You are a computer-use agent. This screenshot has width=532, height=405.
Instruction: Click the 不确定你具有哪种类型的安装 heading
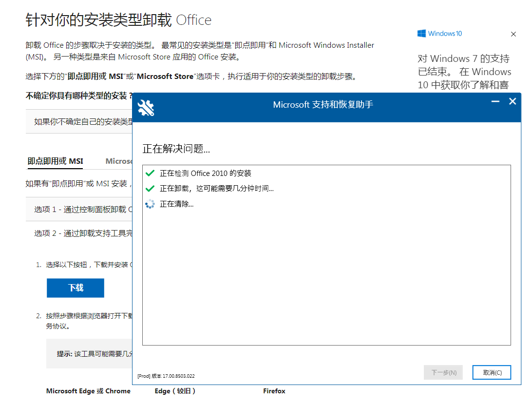79,96
